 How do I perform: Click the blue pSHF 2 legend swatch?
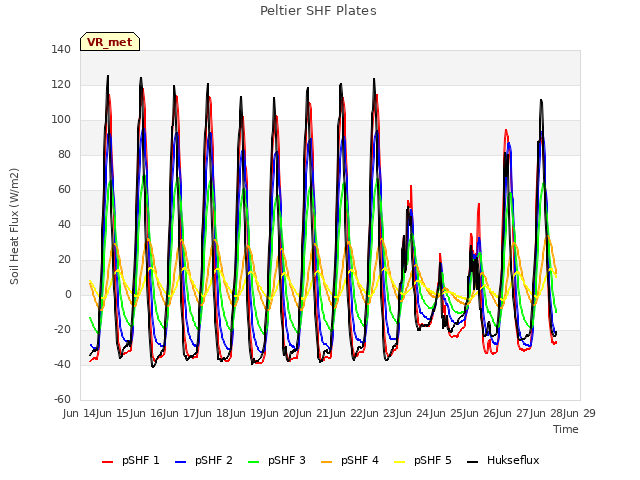click(x=180, y=462)
